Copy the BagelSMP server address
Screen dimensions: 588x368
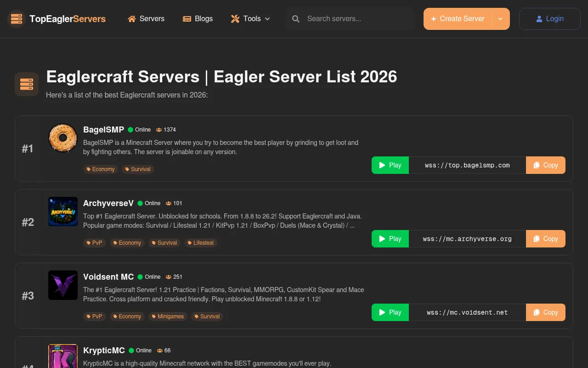coord(546,165)
